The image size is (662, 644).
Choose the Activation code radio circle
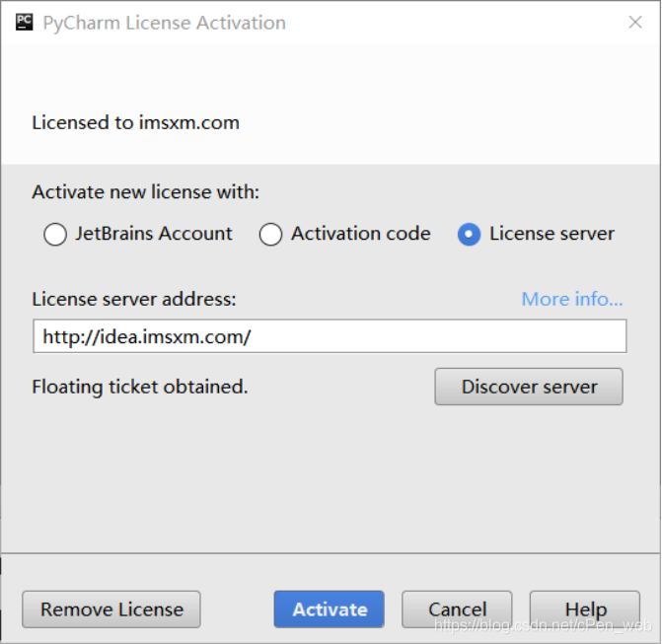tap(270, 235)
